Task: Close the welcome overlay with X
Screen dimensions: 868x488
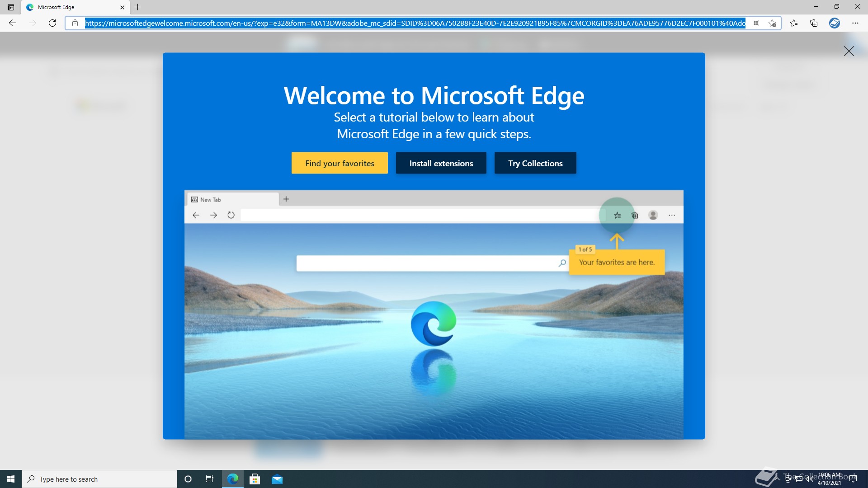Action: (x=849, y=51)
